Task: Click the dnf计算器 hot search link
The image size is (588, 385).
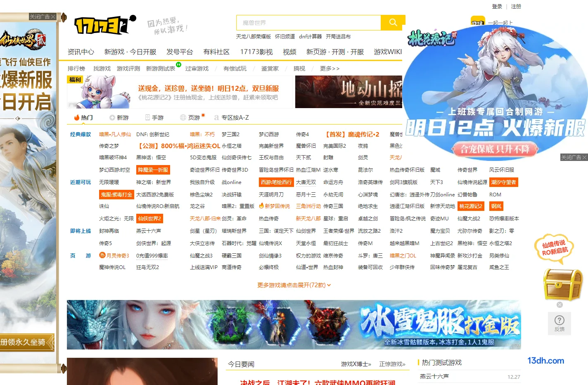Action: tap(311, 36)
